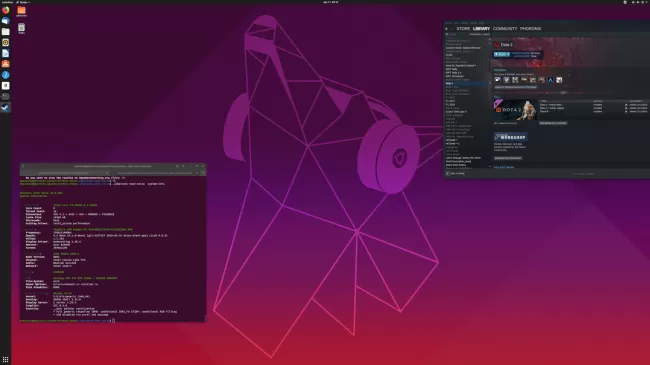Switch to the Steam STORE tab

coord(463,29)
